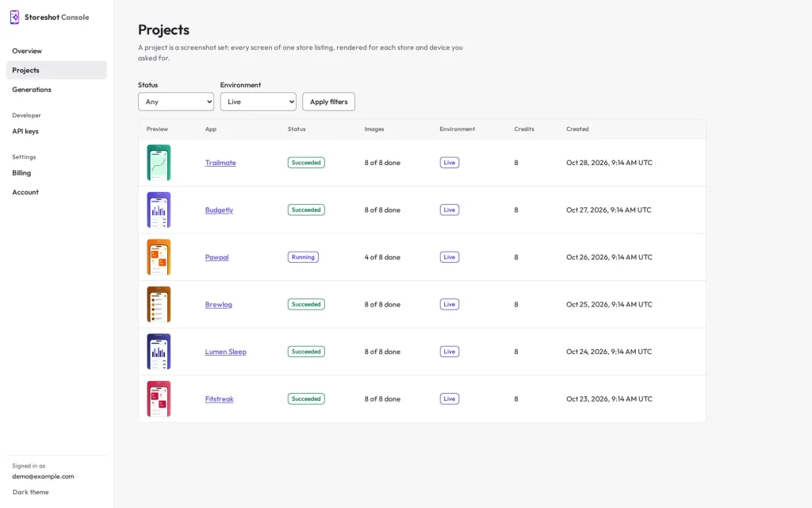Click the Budgetly preview thumbnail
The height and width of the screenshot is (508, 812).
tap(159, 210)
